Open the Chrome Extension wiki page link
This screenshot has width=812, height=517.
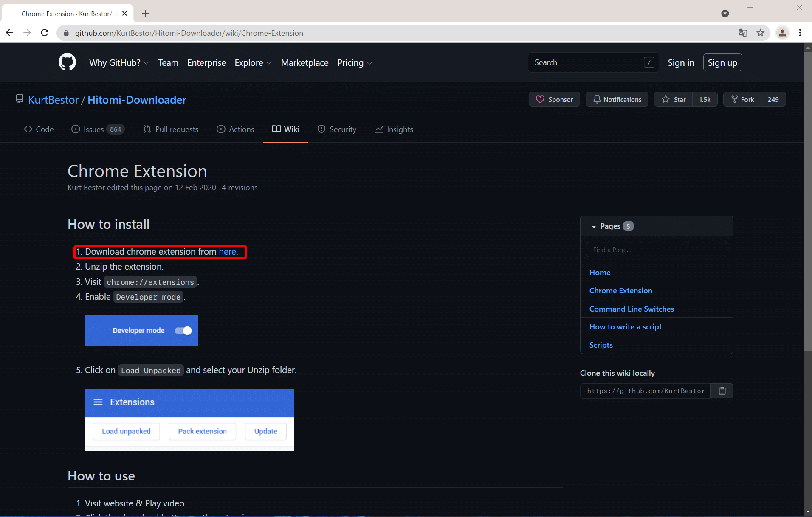(x=620, y=291)
